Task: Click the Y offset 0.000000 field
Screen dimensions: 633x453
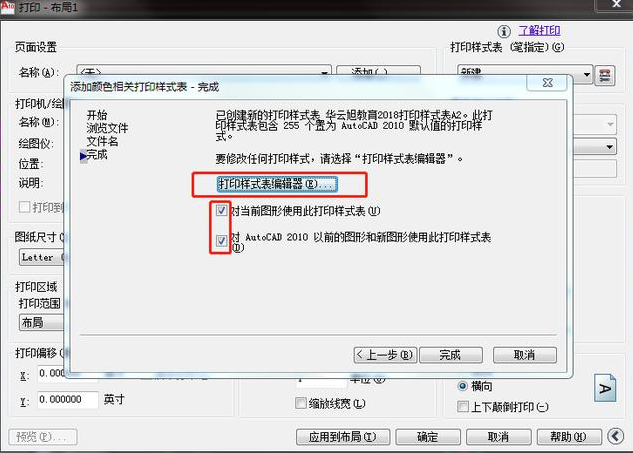Action: point(68,400)
